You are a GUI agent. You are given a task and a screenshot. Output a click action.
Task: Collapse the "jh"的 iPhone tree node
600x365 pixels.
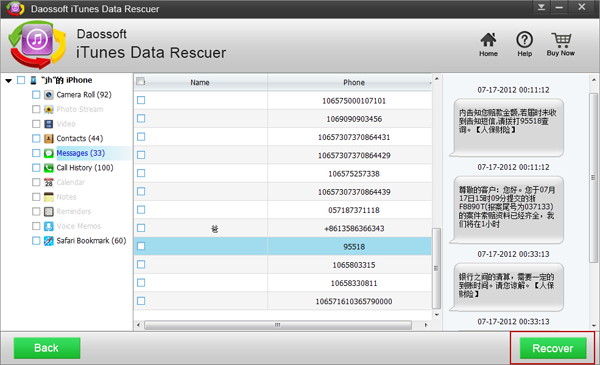[x=8, y=81]
